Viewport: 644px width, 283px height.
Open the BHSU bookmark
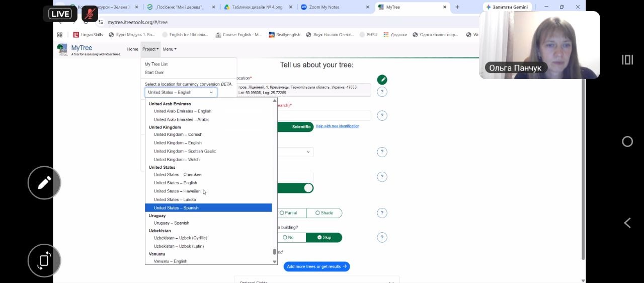click(x=369, y=35)
